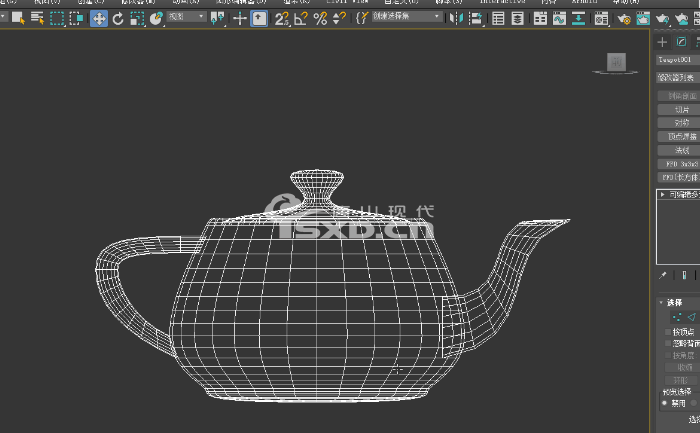Activate the Select and Place tool
Image resolution: width=700 pixels, height=433 pixels.
click(x=156, y=18)
